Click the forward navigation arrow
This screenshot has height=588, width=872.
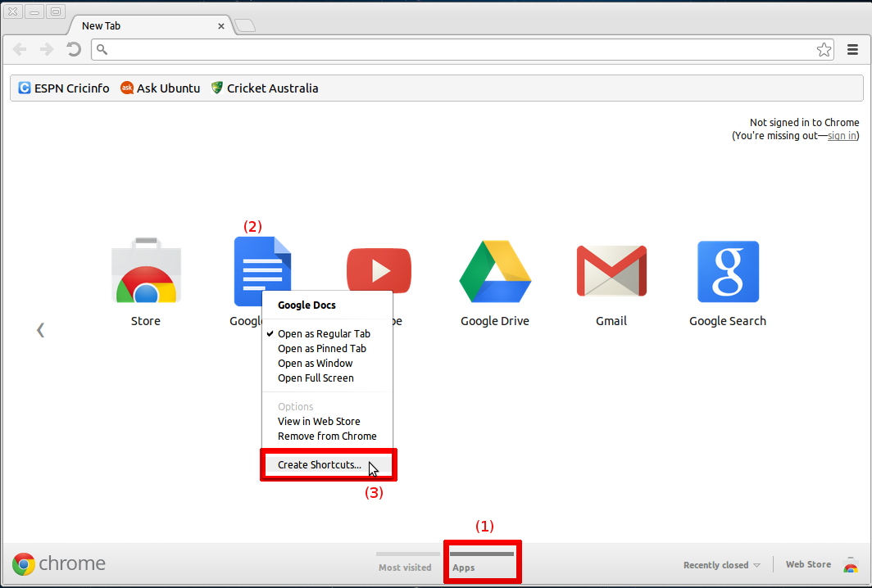click(x=47, y=49)
